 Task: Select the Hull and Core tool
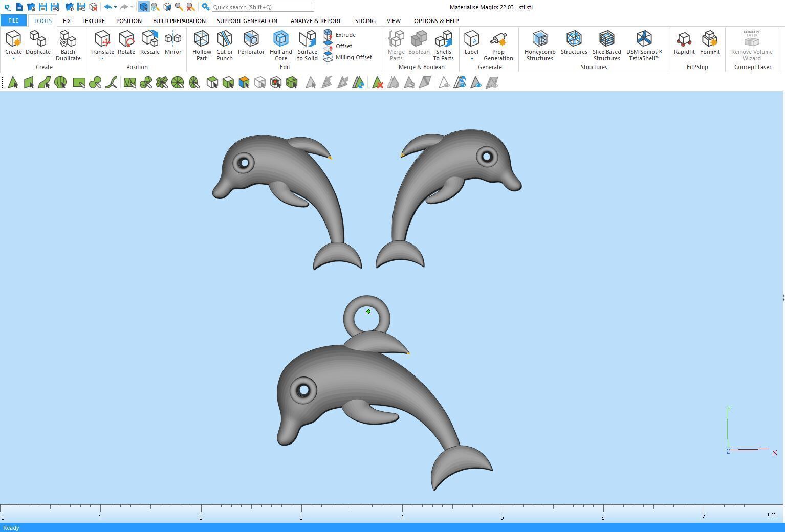tap(280, 46)
